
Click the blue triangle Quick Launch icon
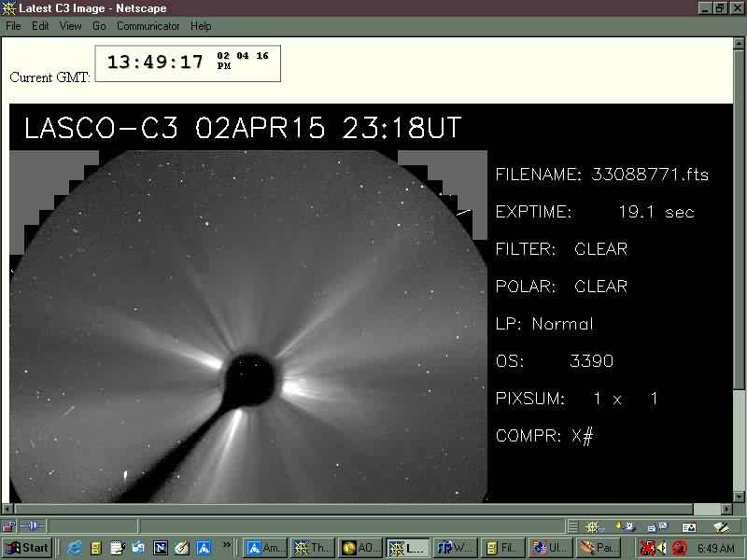tap(204, 548)
